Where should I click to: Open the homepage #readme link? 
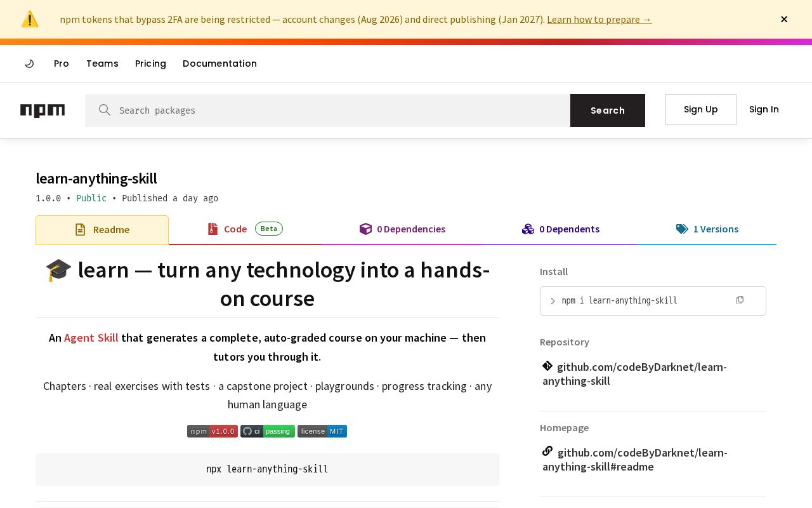635,459
